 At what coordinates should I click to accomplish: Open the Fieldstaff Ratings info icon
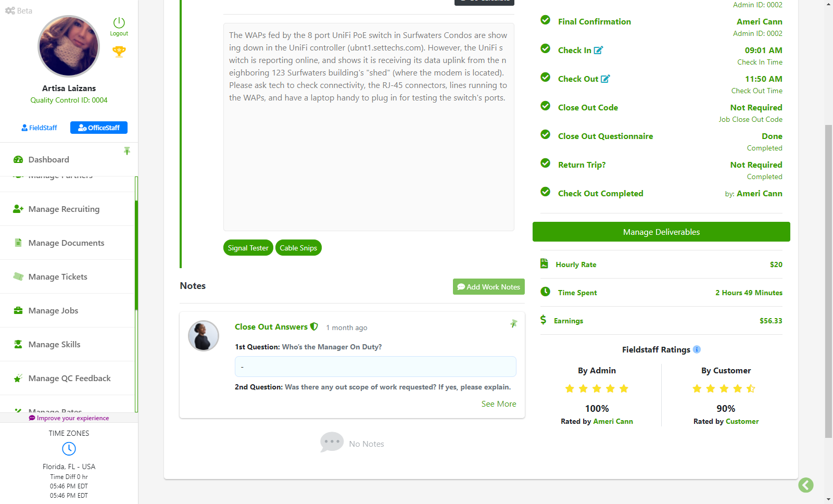point(697,349)
